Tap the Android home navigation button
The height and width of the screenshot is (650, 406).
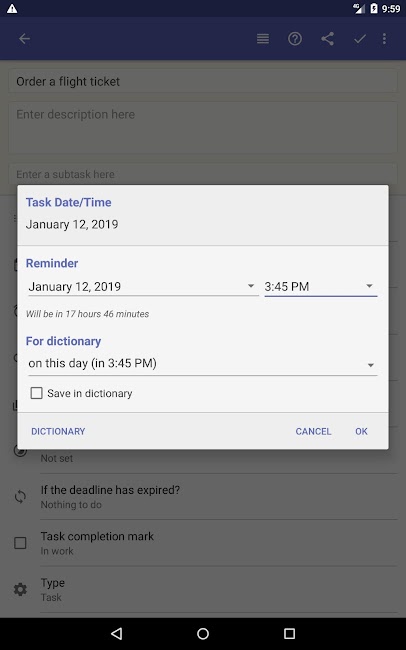tap(203, 633)
